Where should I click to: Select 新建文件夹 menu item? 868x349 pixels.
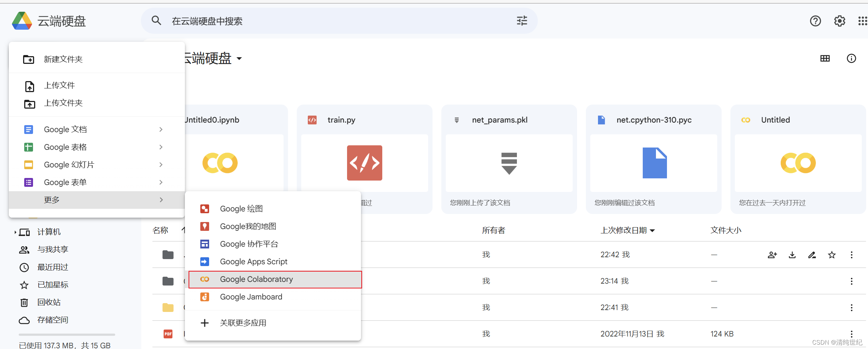point(97,59)
